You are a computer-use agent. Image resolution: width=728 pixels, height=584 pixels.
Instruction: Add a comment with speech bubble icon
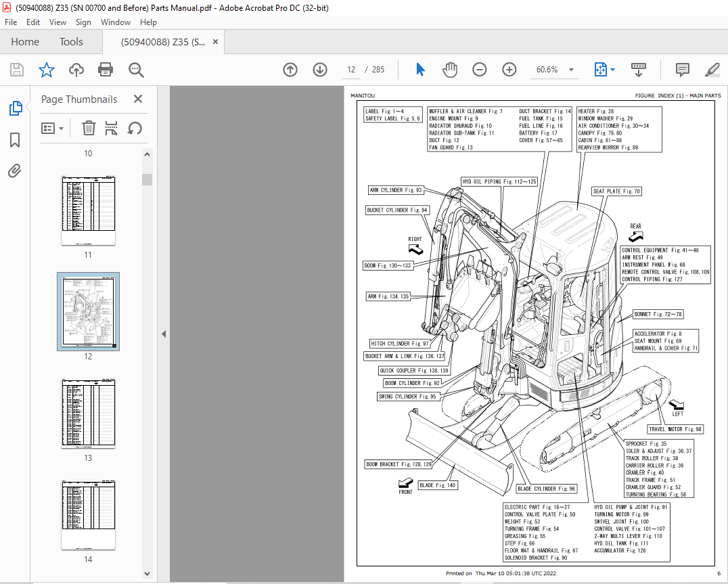(682, 70)
